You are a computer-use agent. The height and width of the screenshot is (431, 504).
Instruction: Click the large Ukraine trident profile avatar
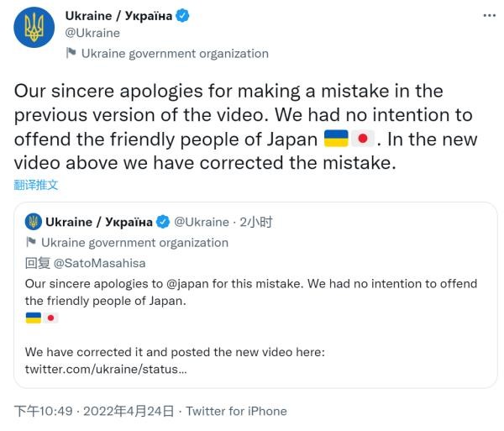34,31
